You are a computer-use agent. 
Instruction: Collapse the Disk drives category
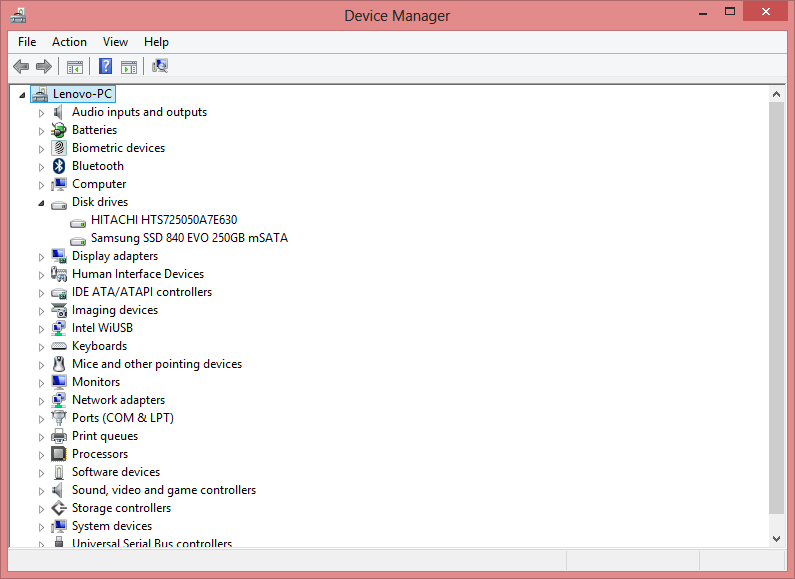[x=41, y=203]
